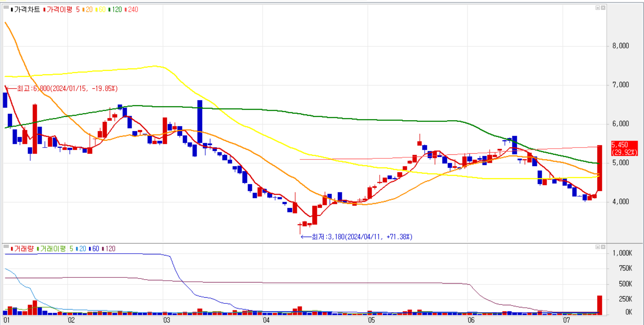Click the 1,000K volume axis label
The width and height of the screenshot is (644, 325).
coord(622,253)
